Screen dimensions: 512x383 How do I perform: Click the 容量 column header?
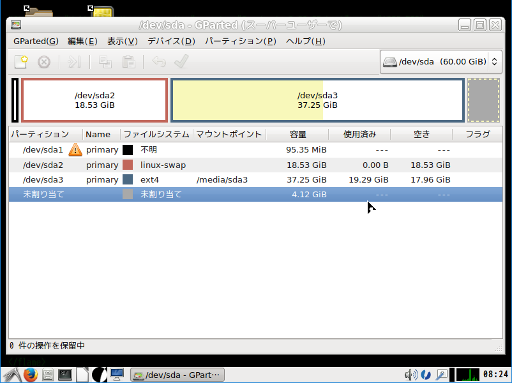point(297,134)
